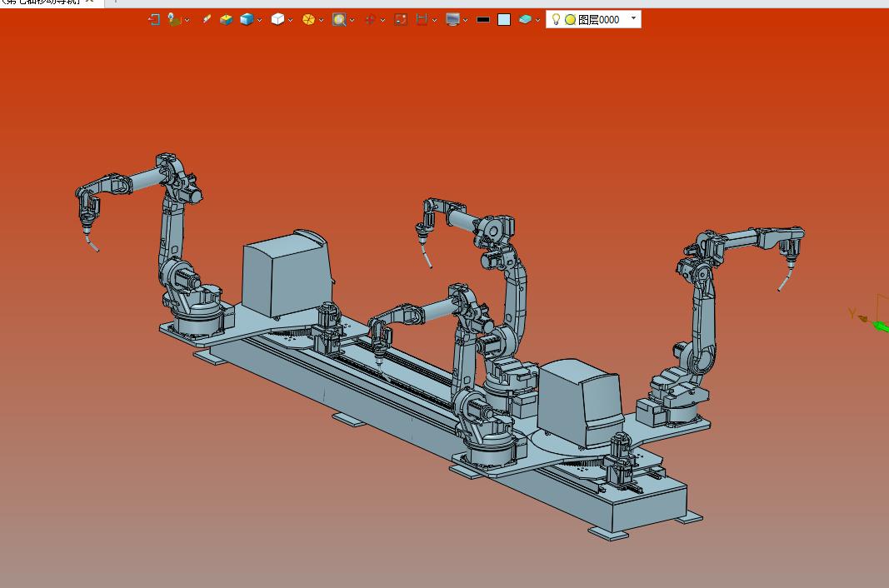The width and height of the screenshot is (889, 588).
Task: Click the monitor display icon
Action: (452, 20)
